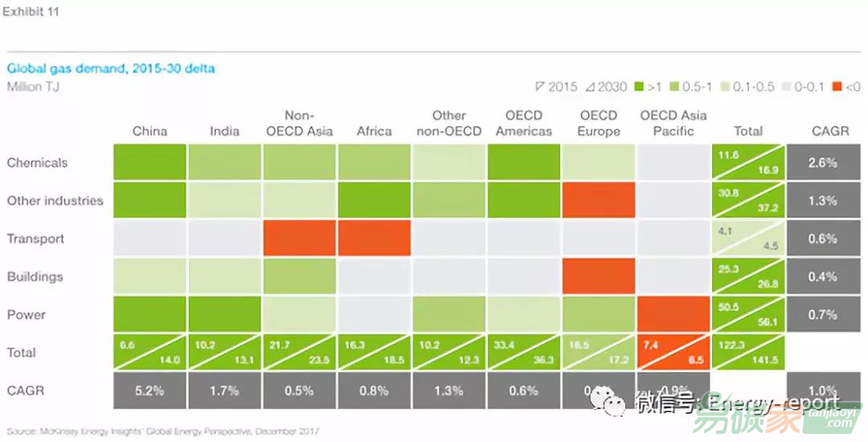Viewport: 868px width, 442px height.
Task: Select the Power row's 0.7% CAGR cell
Action: point(822,314)
